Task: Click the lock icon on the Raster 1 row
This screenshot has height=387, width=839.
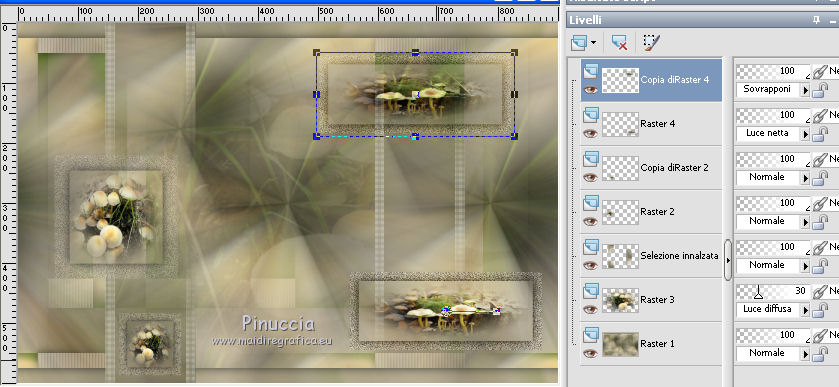Action: click(820, 354)
